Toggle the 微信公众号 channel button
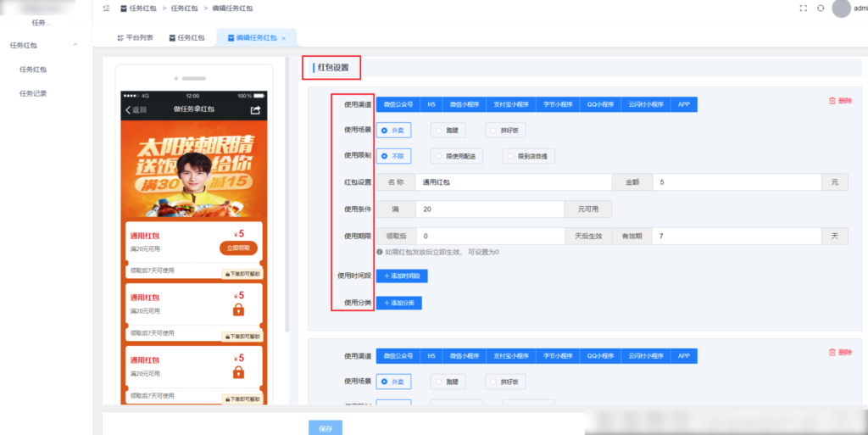The width and height of the screenshot is (868, 435). click(x=398, y=105)
